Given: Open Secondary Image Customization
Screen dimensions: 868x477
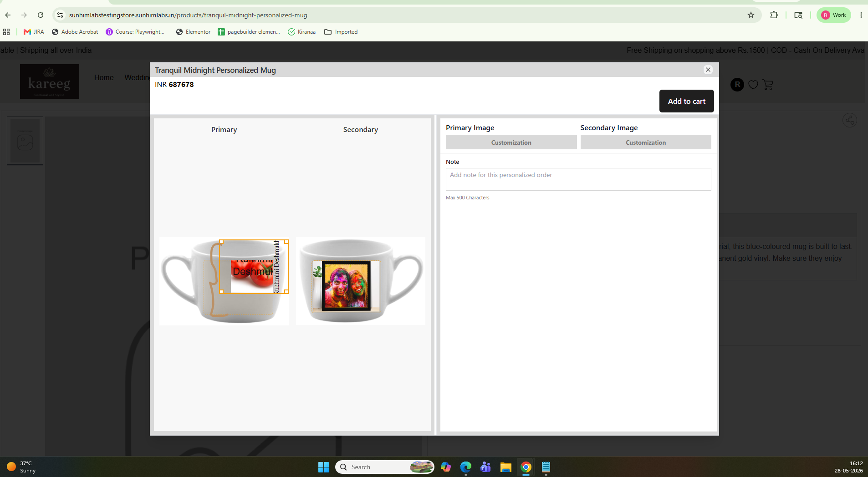Looking at the screenshot, I should click(x=645, y=142).
